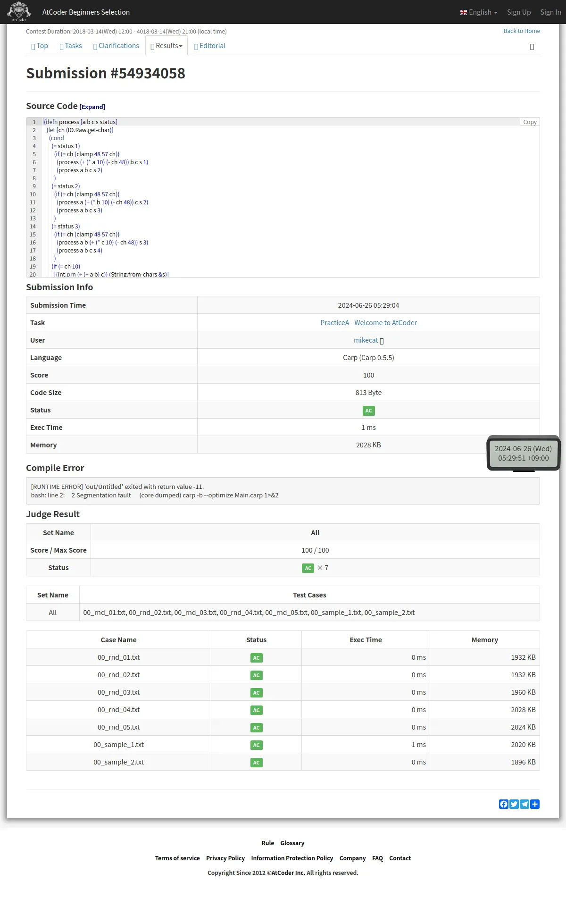Click the 813 Byte code size value
The height and width of the screenshot is (924, 566).
point(368,393)
